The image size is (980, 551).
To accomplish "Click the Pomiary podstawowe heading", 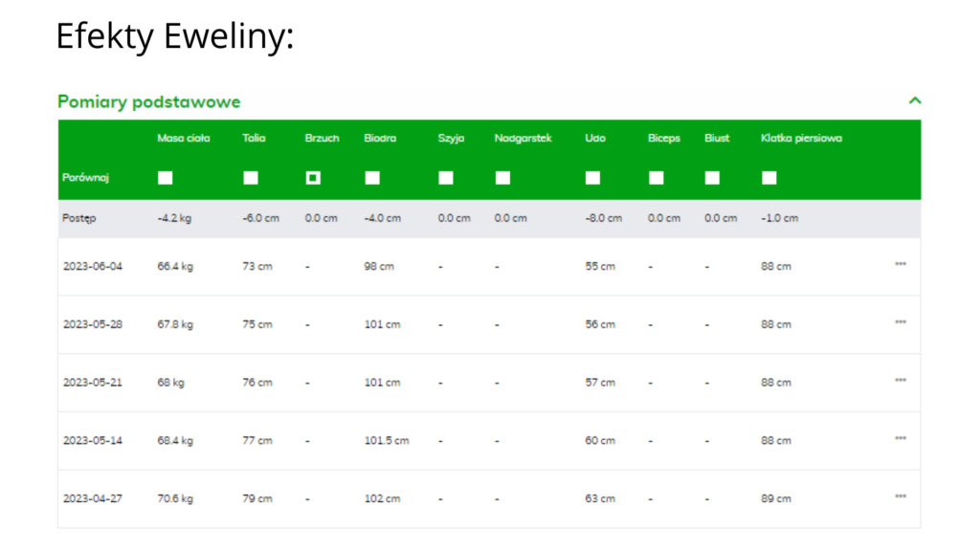I will point(149,101).
